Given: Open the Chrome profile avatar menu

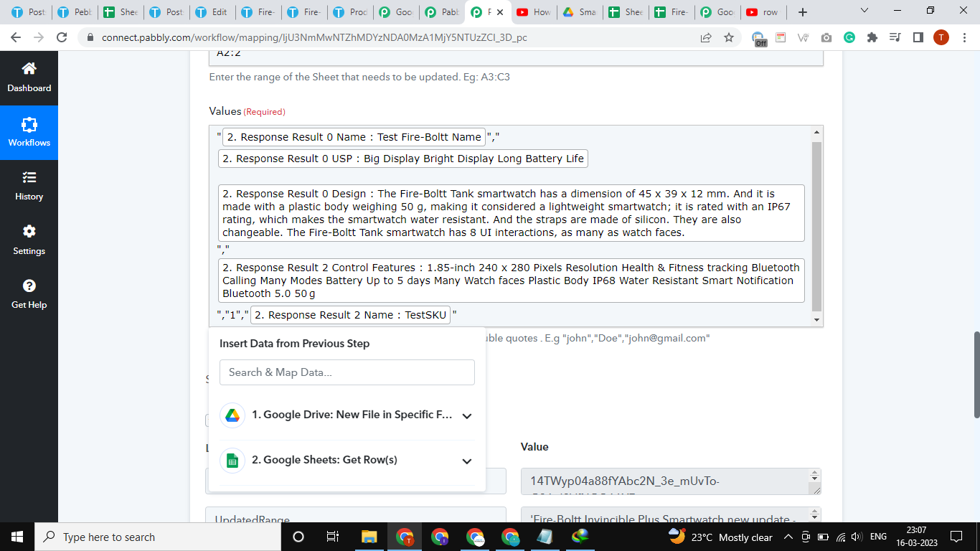Looking at the screenshot, I should (x=941, y=37).
